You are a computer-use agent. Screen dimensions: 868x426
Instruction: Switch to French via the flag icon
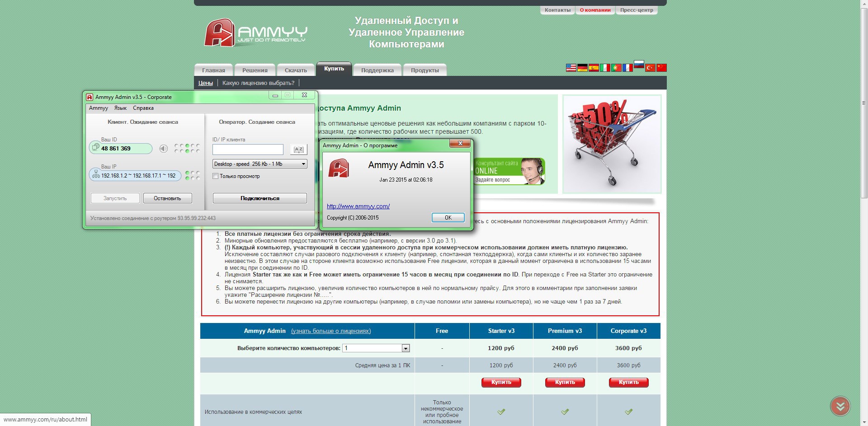point(627,68)
